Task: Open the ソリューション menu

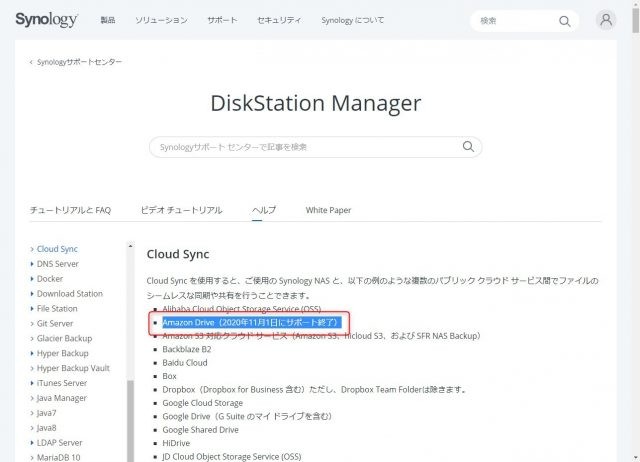Action: coord(161,20)
